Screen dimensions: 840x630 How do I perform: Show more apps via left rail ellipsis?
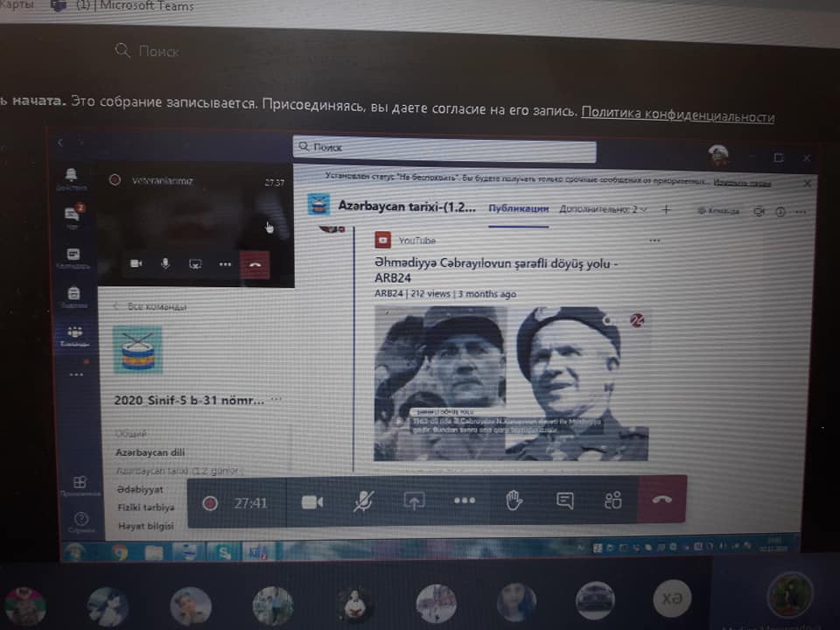[x=76, y=374]
